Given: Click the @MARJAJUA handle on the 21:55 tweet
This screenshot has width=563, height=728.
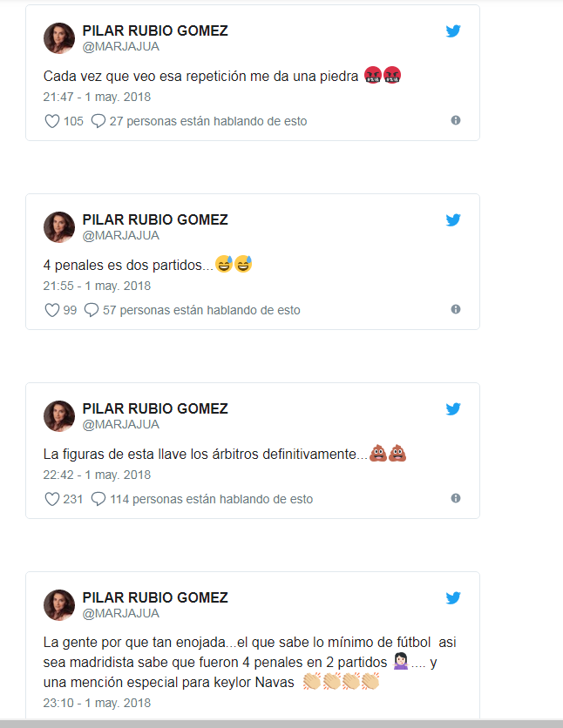Looking at the screenshot, I should [x=121, y=235].
